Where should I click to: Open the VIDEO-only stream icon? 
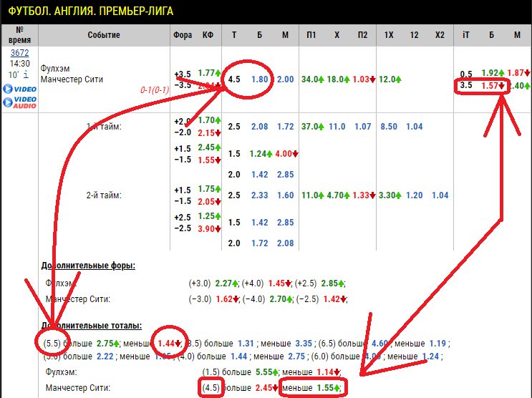18,88
